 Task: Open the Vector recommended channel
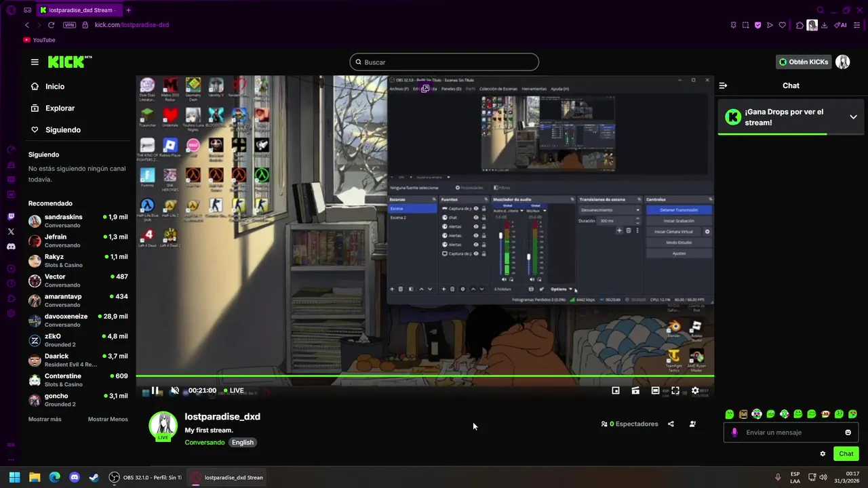[78, 281]
